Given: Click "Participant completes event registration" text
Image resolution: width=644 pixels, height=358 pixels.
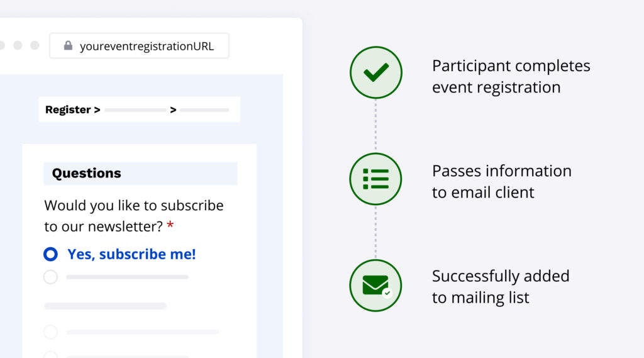Looking at the screenshot, I should tap(511, 76).
